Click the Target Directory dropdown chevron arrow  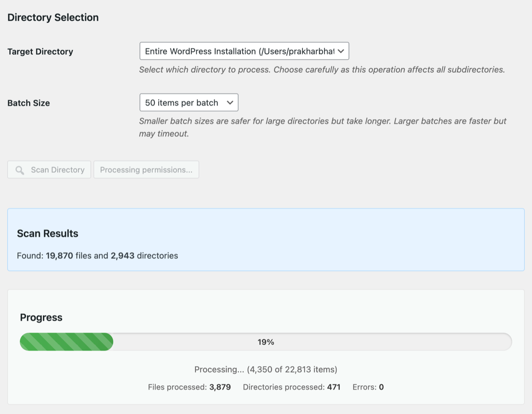click(x=340, y=51)
